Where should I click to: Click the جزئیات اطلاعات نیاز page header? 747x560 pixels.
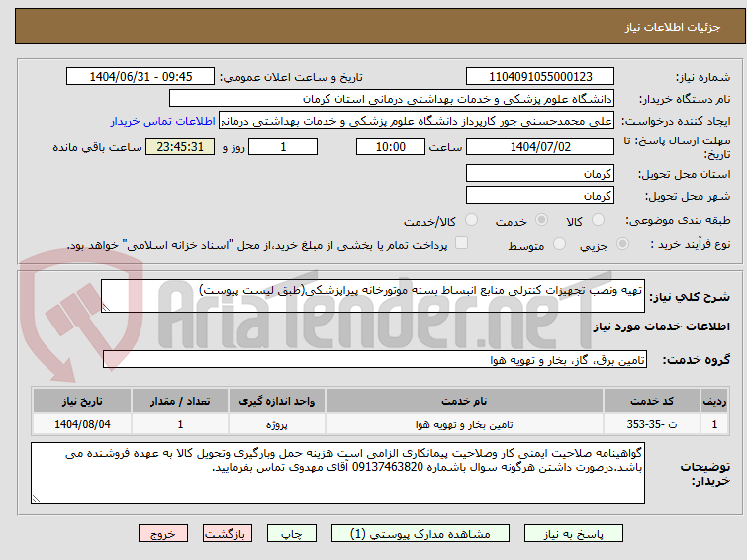click(672, 27)
